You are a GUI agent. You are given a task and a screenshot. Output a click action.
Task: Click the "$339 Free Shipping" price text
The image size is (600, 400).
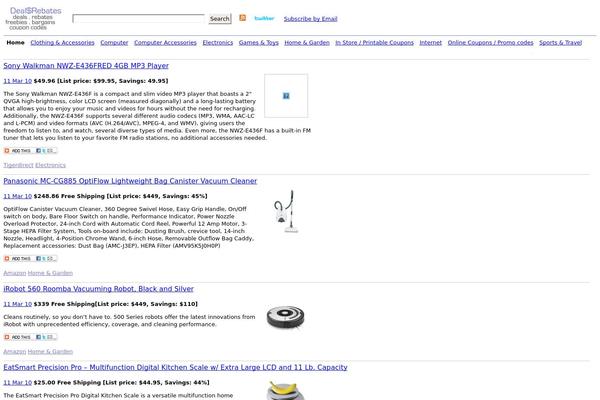pyautogui.click(x=64, y=304)
